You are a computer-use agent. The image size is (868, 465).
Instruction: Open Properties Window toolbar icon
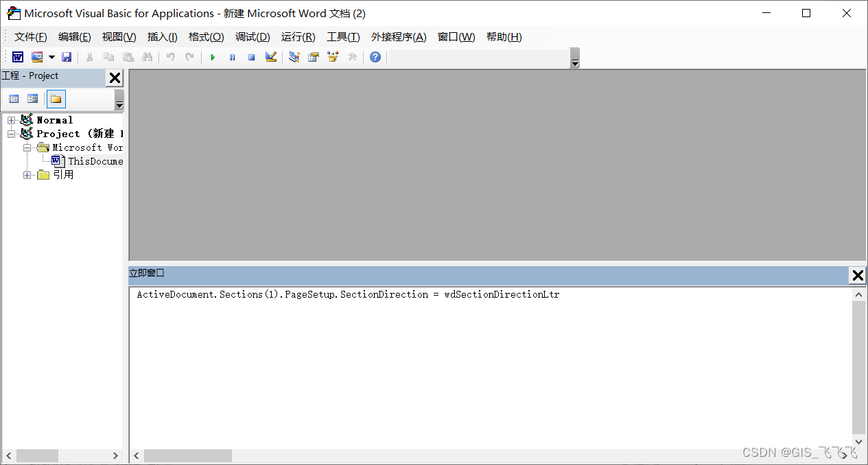pyautogui.click(x=314, y=57)
